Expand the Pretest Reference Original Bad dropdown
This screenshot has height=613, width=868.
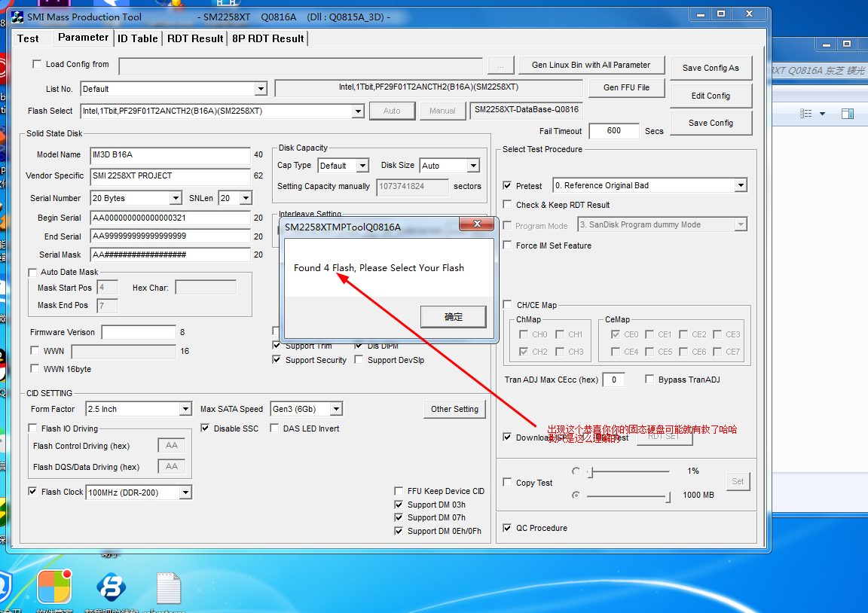point(741,185)
